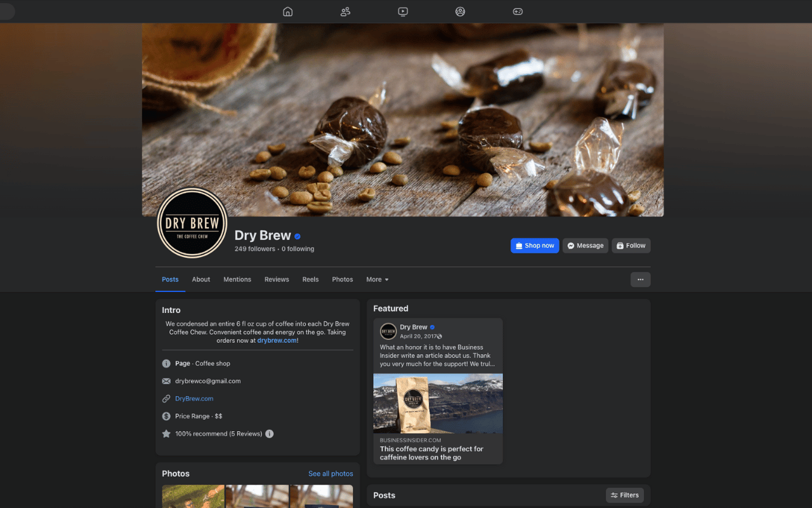
Task: Open the Business Insider article headline
Action: [x=431, y=453]
